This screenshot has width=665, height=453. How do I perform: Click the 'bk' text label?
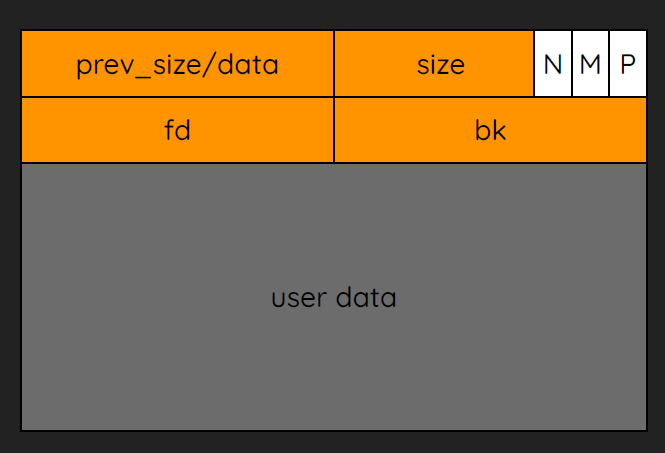490,130
